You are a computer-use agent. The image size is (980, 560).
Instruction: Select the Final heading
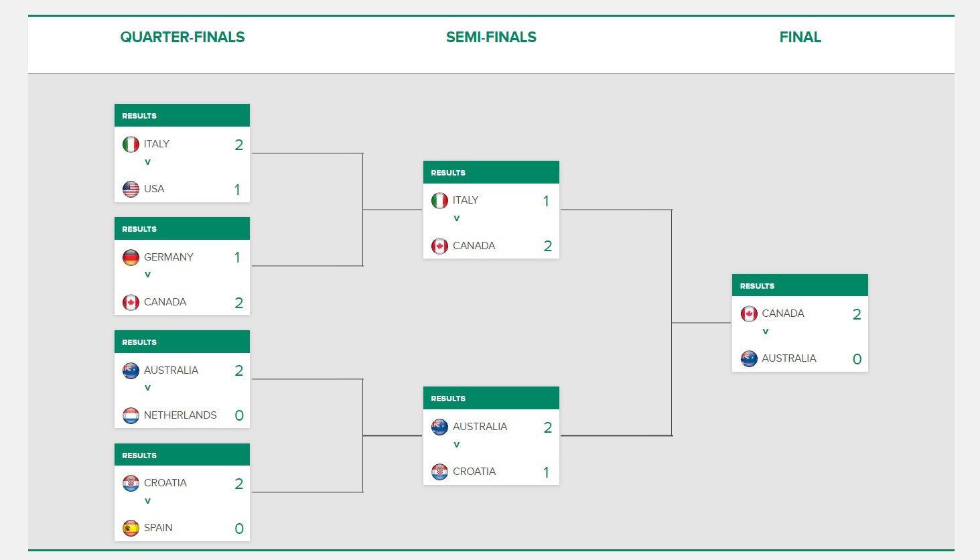point(800,38)
